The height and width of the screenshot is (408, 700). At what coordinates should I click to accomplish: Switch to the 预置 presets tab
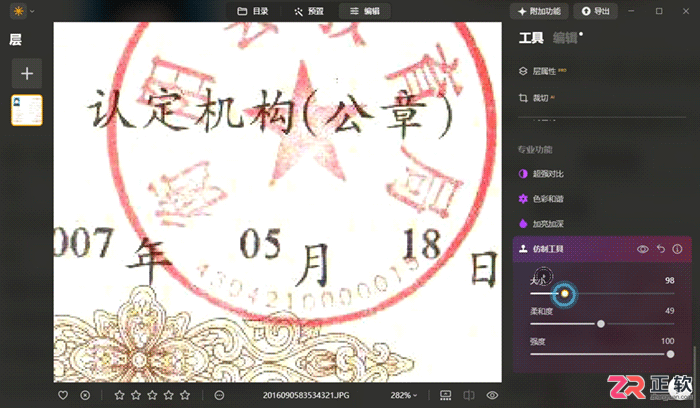(x=309, y=11)
